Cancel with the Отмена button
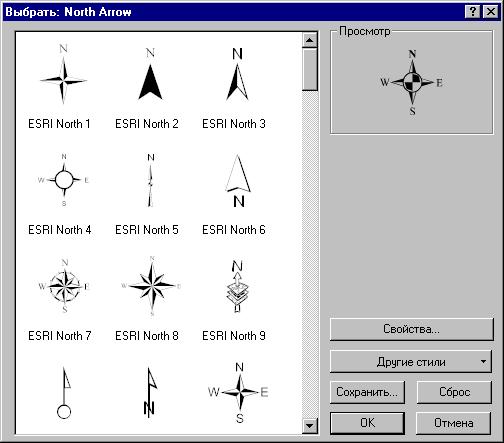 [454, 423]
